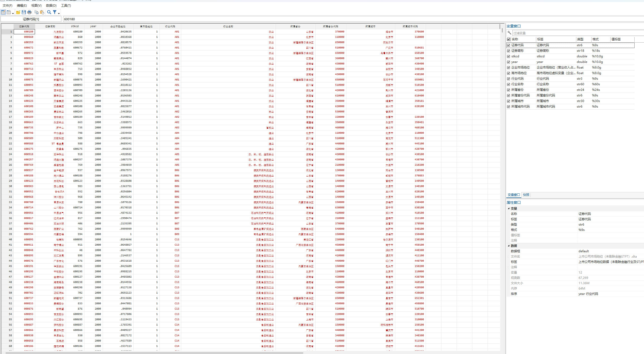Viewport: 644px width, 354px height.
Task: Click the 过滤变量 filter input field
Action: point(576,33)
